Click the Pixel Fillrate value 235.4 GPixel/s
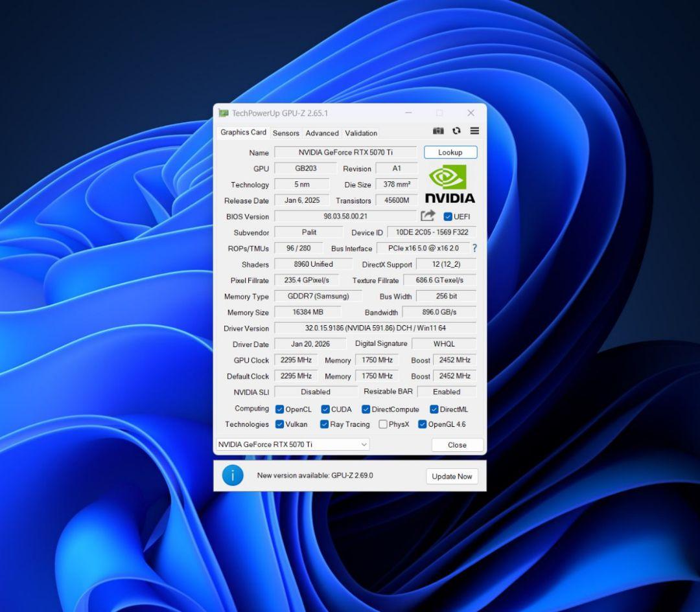Image resolution: width=700 pixels, height=612 pixels. click(307, 280)
